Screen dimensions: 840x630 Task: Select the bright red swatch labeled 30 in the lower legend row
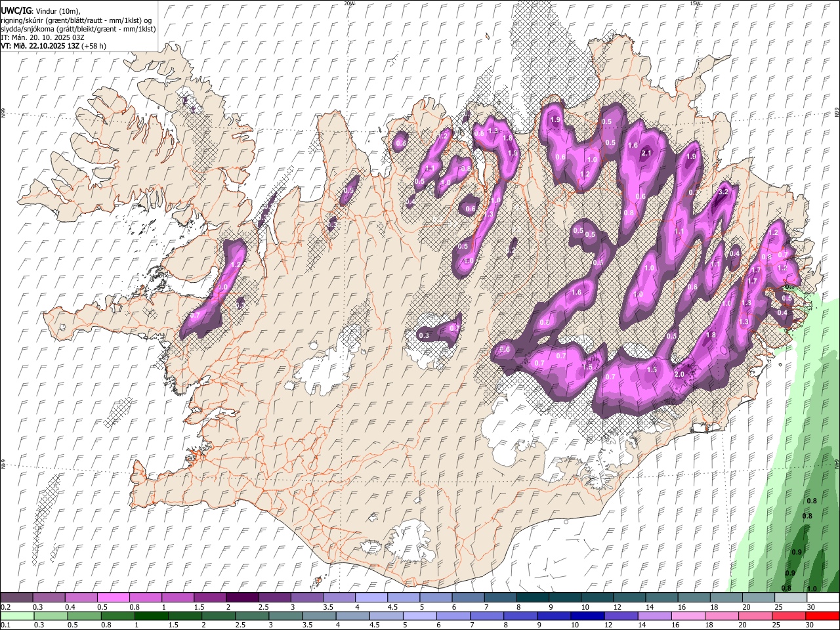(x=822, y=616)
